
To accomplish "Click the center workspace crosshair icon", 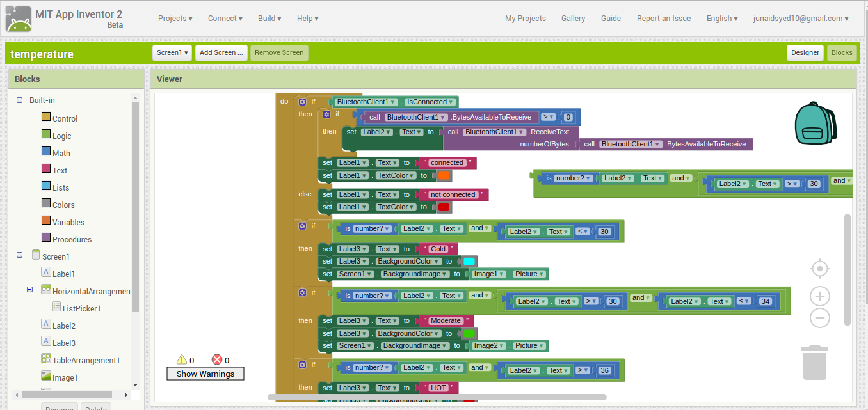I will pyautogui.click(x=820, y=269).
